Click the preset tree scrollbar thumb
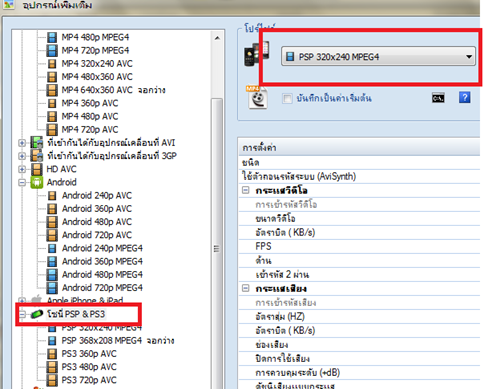The height and width of the screenshot is (389, 484). [x=217, y=248]
